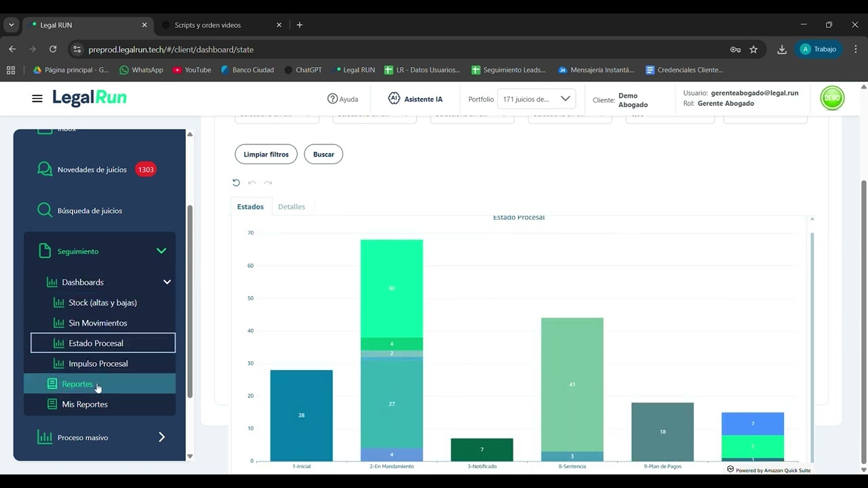Switch to the Detalles tab
The height and width of the screenshot is (488, 868).
[292, 207]
